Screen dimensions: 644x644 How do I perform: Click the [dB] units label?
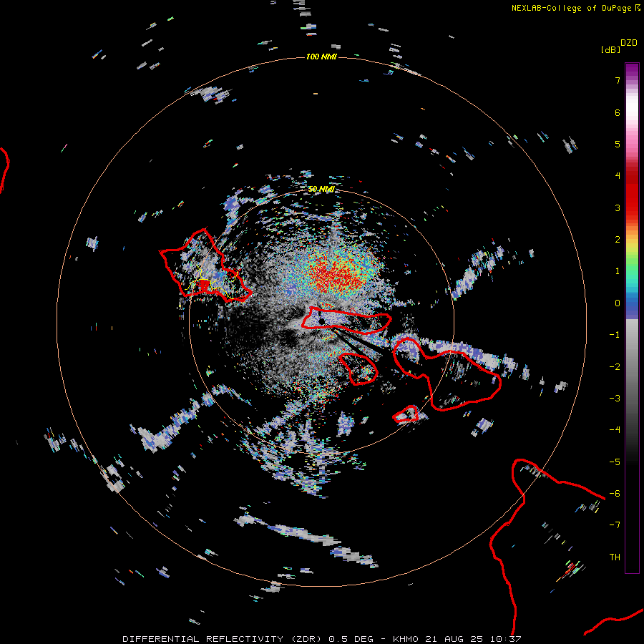pyautogui.click(x=611, y=49)
